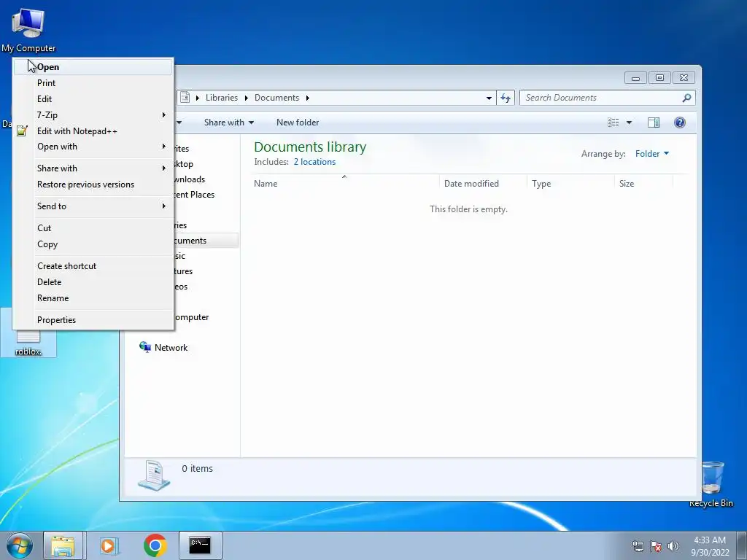747x560 pixels.
Task: Sort by the Name column header
Action: 344,183
